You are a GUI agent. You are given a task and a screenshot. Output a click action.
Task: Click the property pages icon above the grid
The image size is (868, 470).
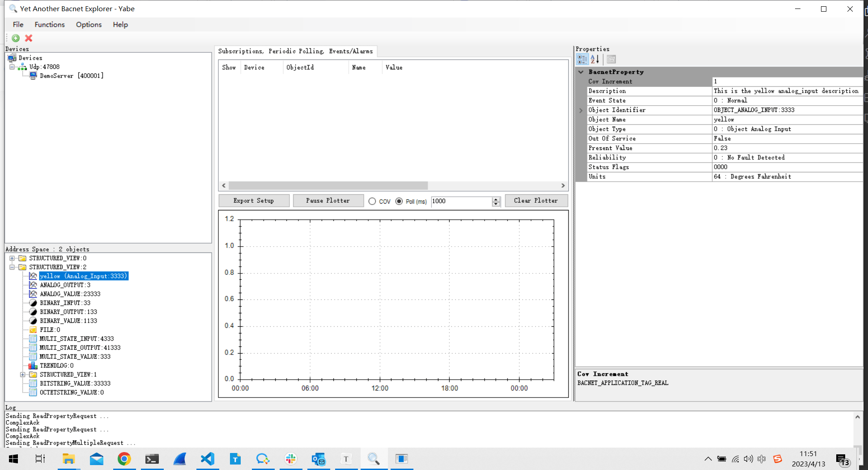click(611, 59)
